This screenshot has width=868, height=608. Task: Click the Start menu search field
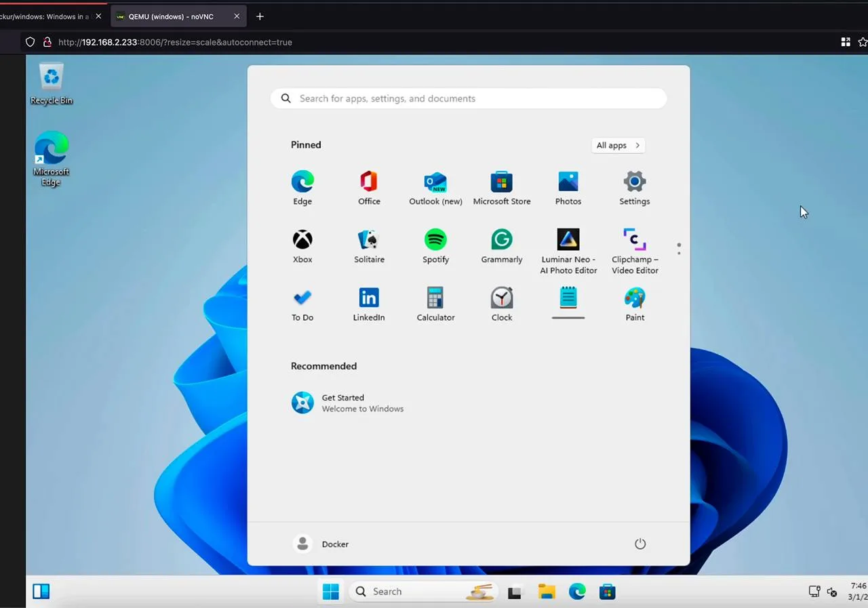click(468, 98)
